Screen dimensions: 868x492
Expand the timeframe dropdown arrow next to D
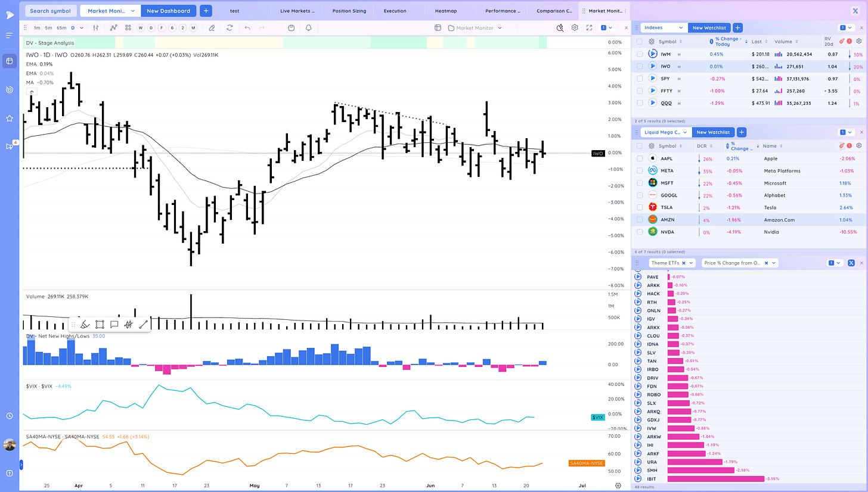click(81, 27)
